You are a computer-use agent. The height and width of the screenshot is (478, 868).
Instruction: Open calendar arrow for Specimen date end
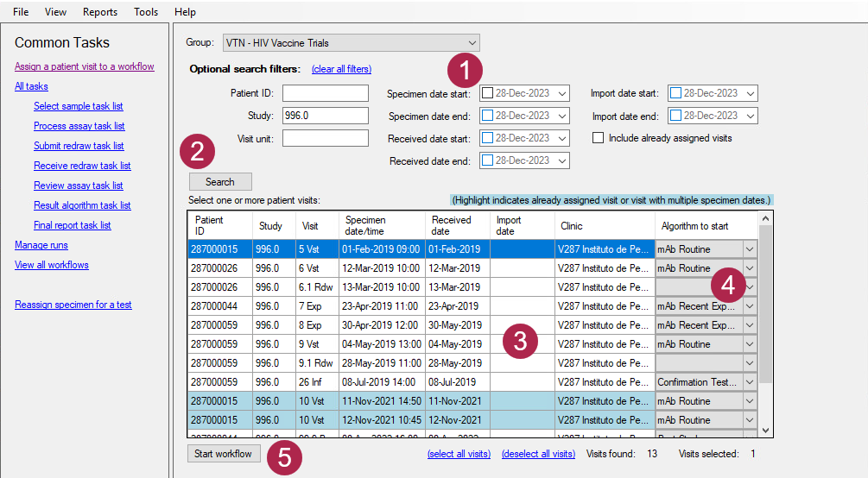click(x=562, y=116)
